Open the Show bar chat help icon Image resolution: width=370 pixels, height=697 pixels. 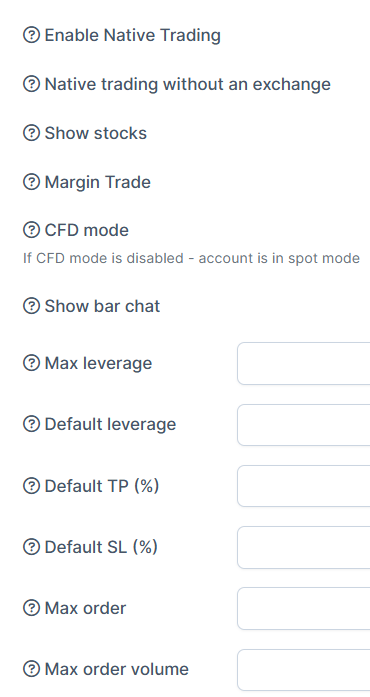pos(31,306)
